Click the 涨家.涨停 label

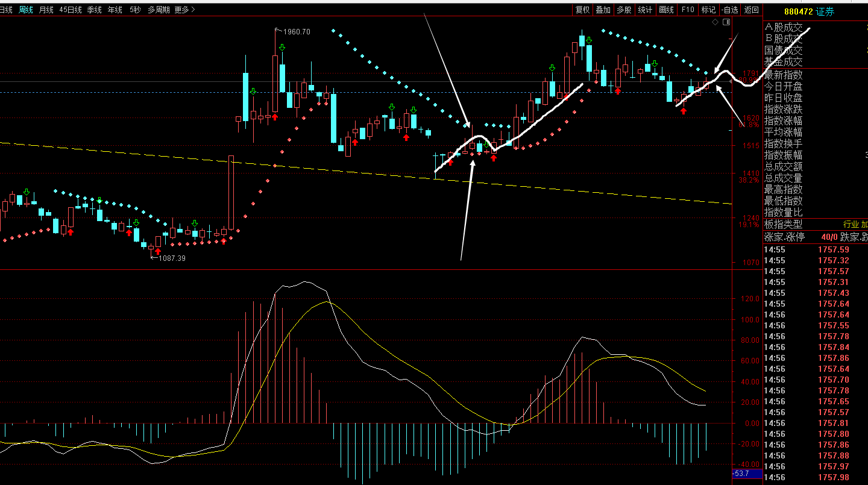coord(784,237)
